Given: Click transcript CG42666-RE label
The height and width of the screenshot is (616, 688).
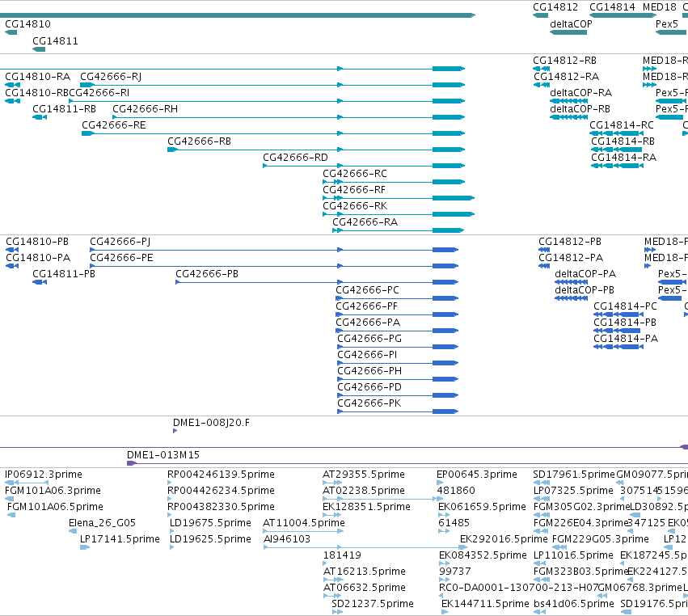Looking at the screenshot, I should (114, 125).
